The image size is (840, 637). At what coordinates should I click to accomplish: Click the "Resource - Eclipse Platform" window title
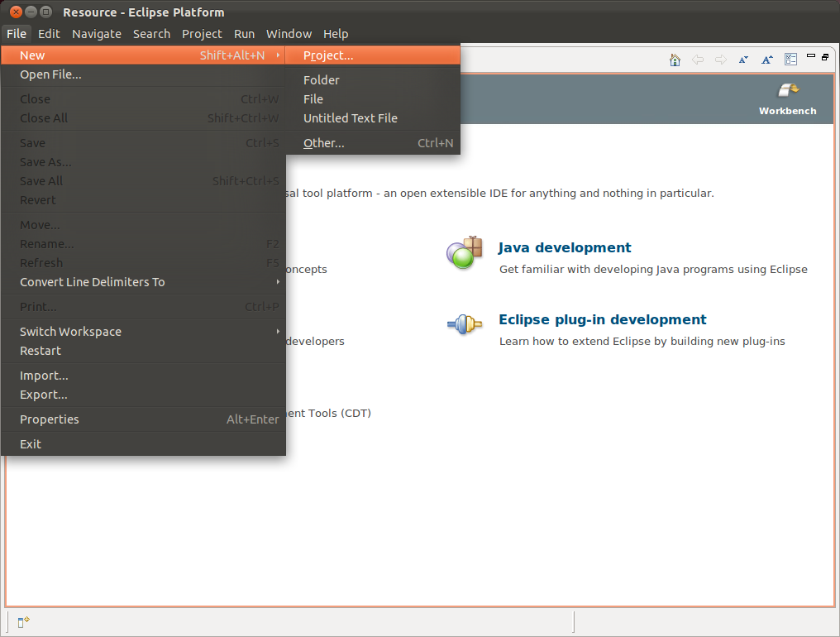(x=144, y=12)
